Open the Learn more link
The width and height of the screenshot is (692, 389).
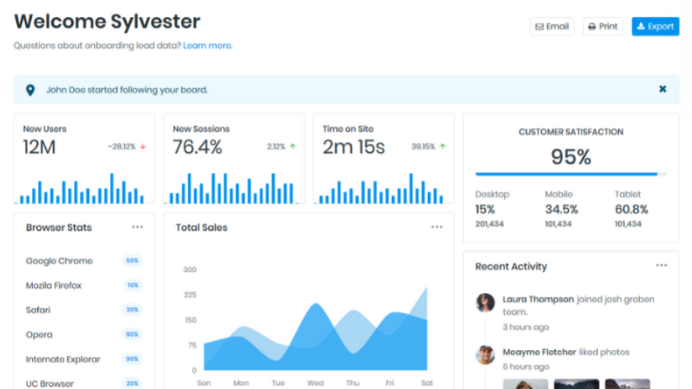207,45
